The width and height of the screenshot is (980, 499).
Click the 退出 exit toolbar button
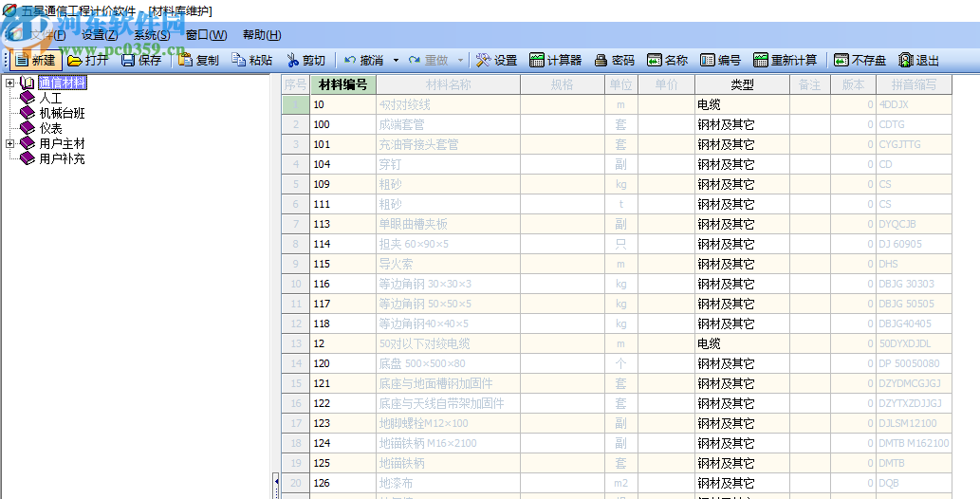coord(918,60)
